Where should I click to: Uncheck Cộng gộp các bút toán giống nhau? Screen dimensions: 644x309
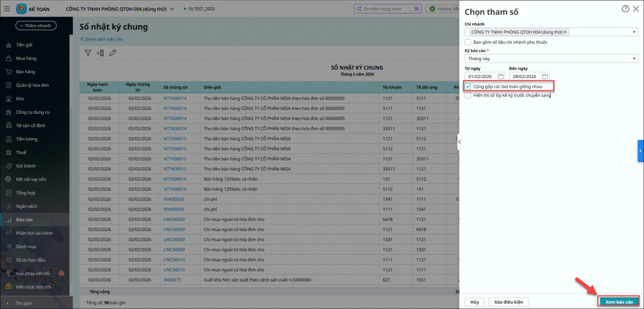point(468,87)
